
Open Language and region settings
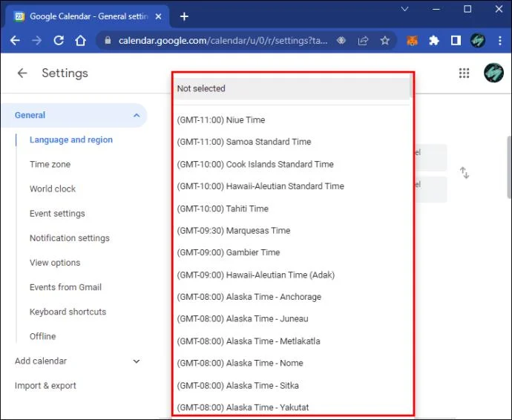pyautogui.click(x=71, y=140)
